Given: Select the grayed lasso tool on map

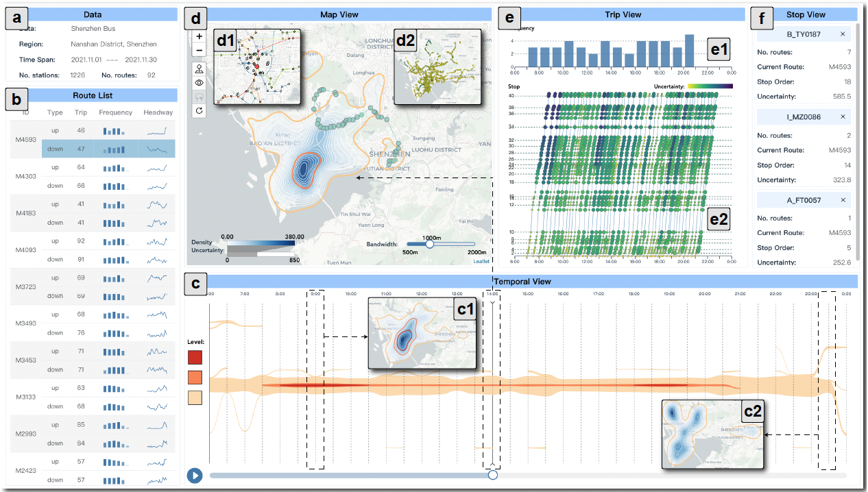Looking at the screenshot, I should point(200,96).
